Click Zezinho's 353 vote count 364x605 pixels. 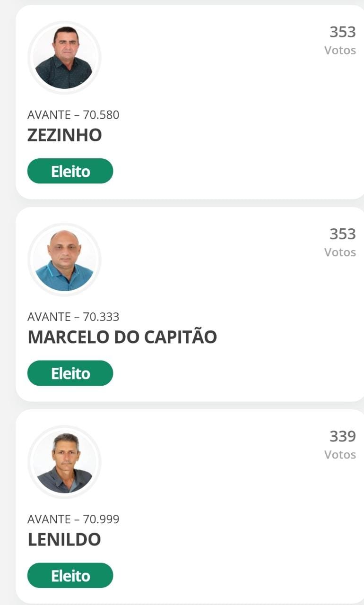342,32
